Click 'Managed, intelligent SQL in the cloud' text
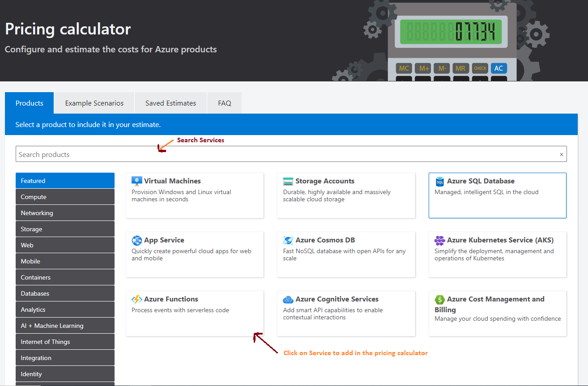This screenshot has width=588, height=386. click(x=486, y=192)
